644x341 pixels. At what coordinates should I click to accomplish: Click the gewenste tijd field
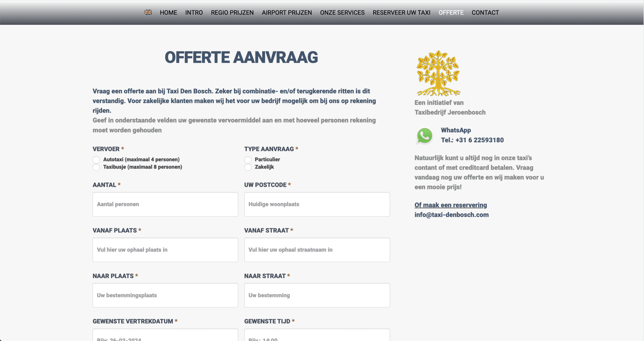317,335
